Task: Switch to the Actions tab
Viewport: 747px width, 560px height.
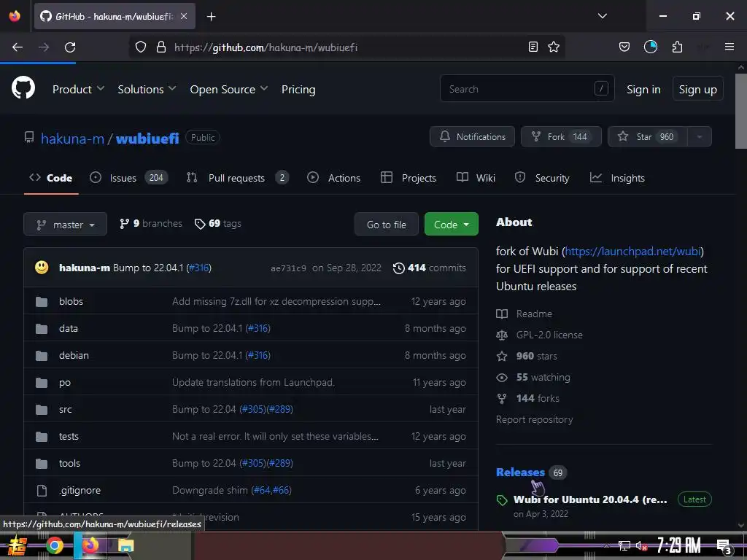Action: 333,178
